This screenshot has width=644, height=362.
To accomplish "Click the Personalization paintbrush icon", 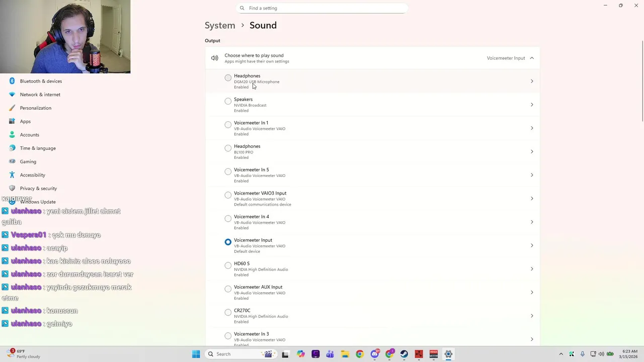I will coord(12,108).
